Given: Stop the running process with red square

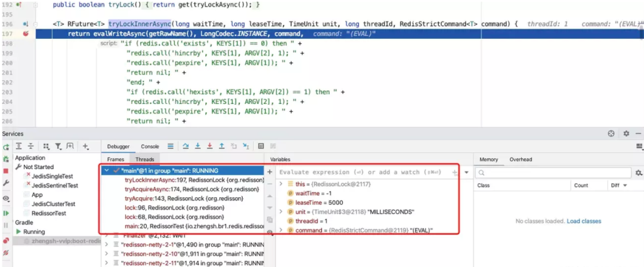Looking at the screenshot, I should [6, 171].
